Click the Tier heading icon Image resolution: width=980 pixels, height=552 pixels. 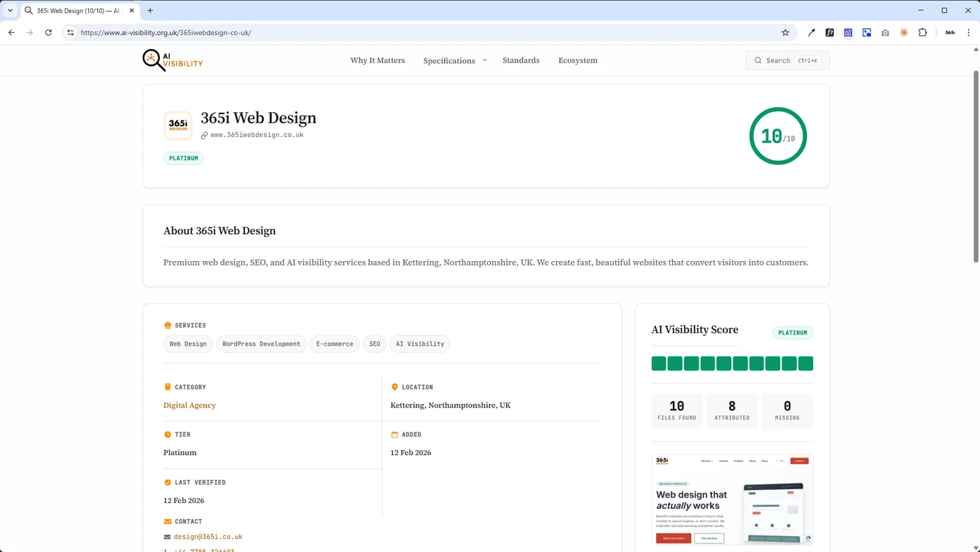168,435
